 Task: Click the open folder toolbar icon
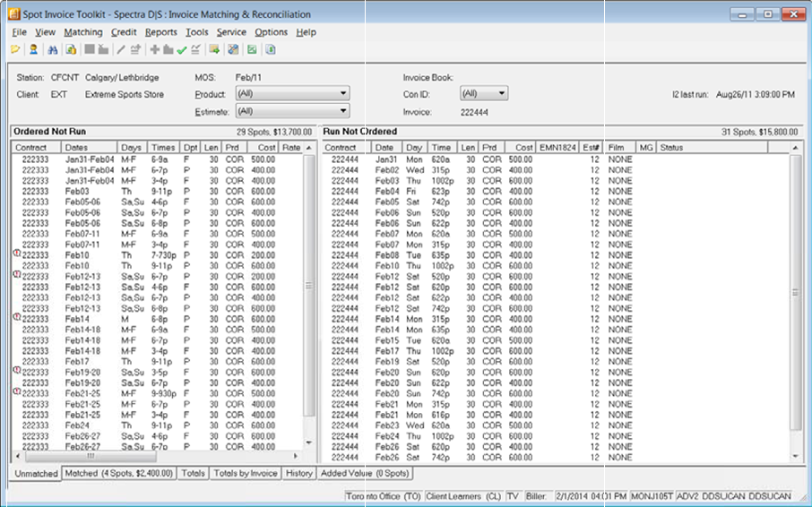(15, 49)
